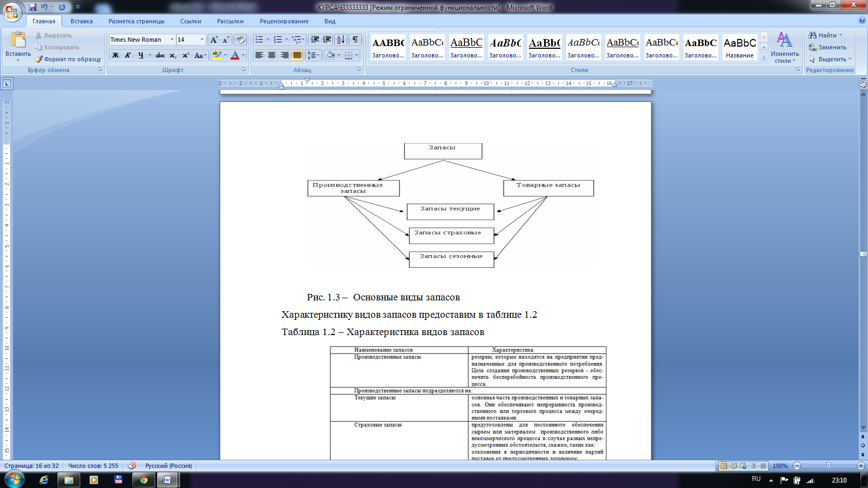The width and height of the screenshot is (868, 488).
Task: Select the Рассылки tab
Action: click(x=230, y=21)
